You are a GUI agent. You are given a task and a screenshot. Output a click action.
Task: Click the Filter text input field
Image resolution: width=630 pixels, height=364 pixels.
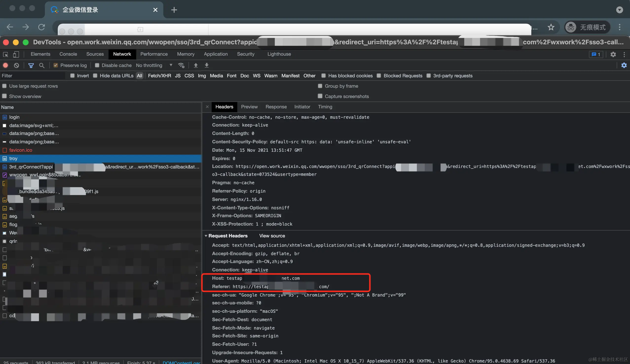tap(33, 76)
